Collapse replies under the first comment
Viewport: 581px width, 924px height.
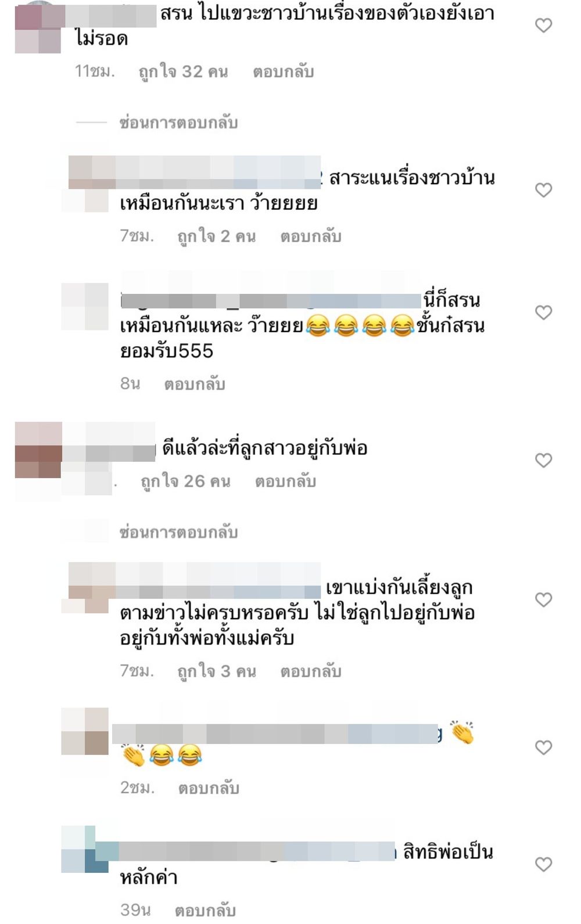[178, 123]
